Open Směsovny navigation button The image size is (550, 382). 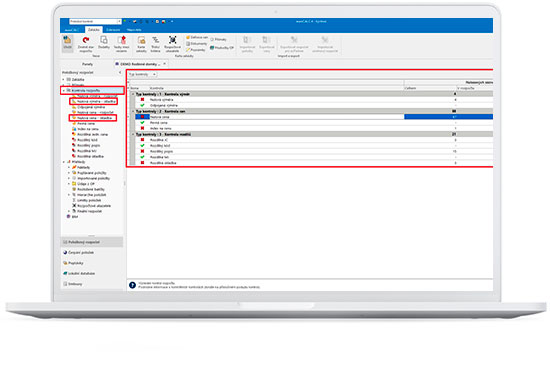click(x=92, y=284)
